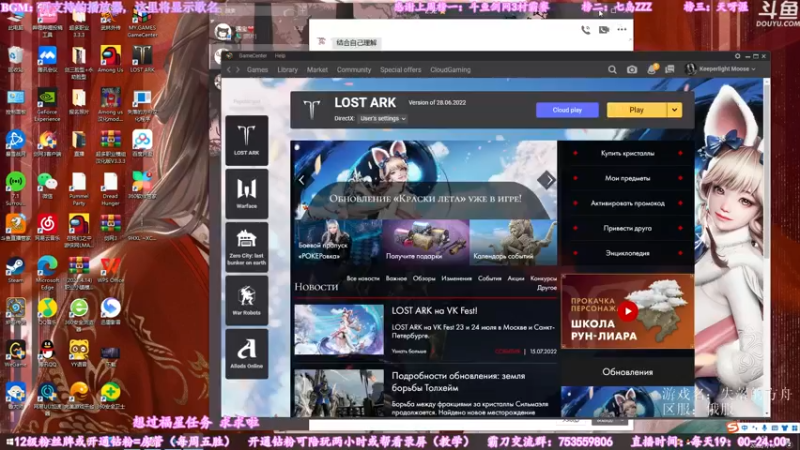Click the screenshot camera icon in GameCenter
The height and width of the screenshot is (450, 800).
pyautogui.click(x=632, y=69)
